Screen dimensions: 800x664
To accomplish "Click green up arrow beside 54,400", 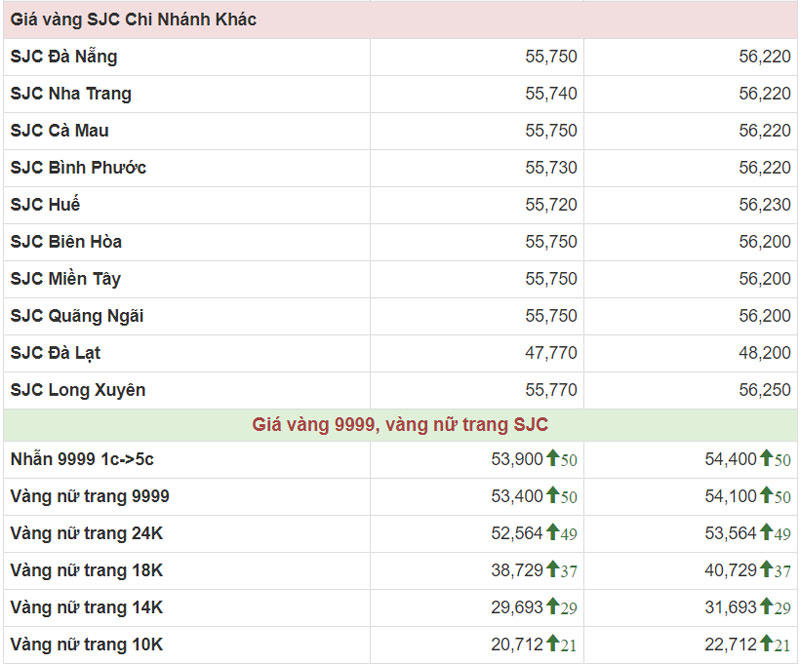I will [x=766, y=459].
